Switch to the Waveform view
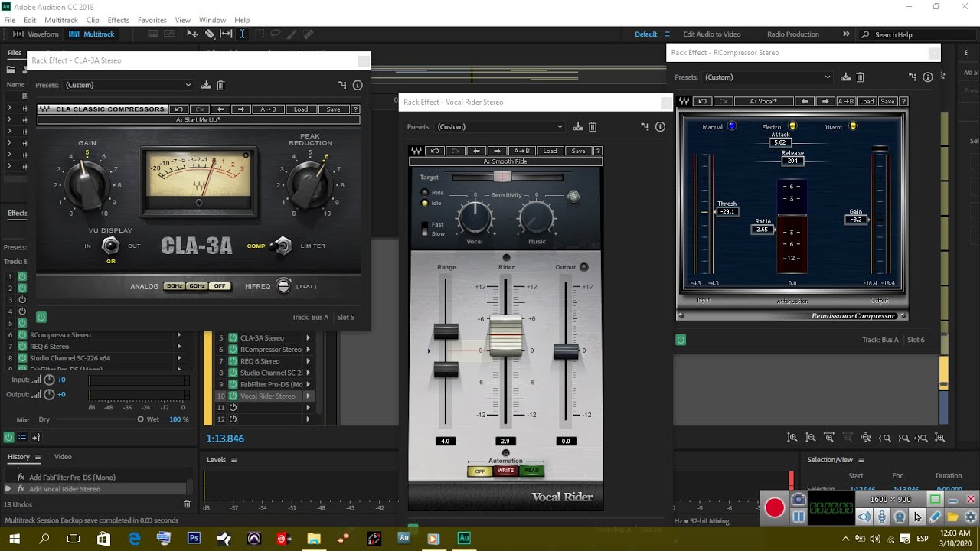The image size is (980, 551). coord(37,34)
